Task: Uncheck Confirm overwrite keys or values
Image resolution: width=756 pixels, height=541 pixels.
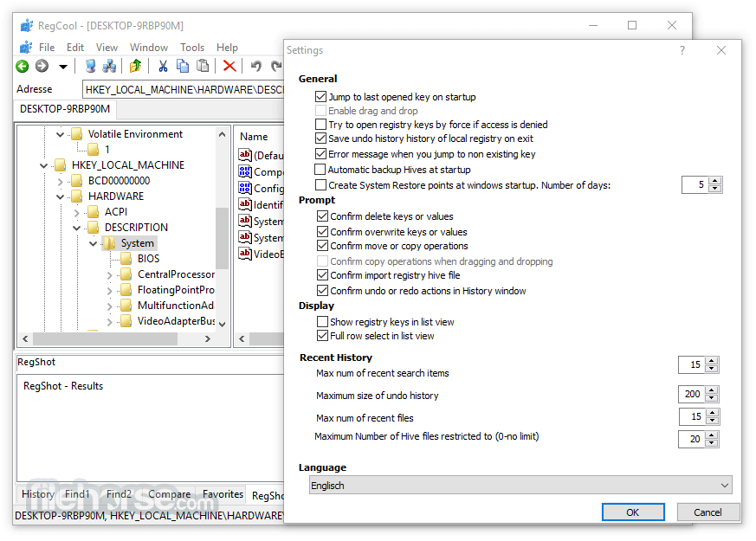Action: [322, 232]
